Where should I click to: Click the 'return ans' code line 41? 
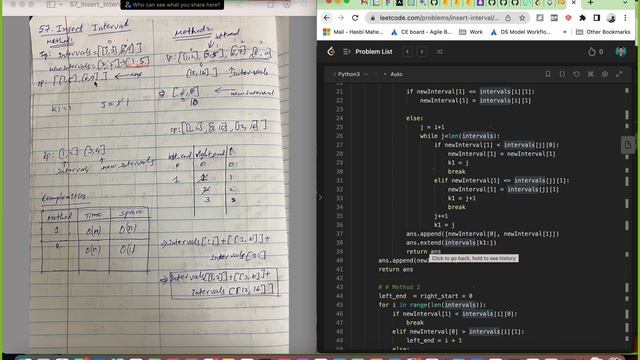coord(396,269)
